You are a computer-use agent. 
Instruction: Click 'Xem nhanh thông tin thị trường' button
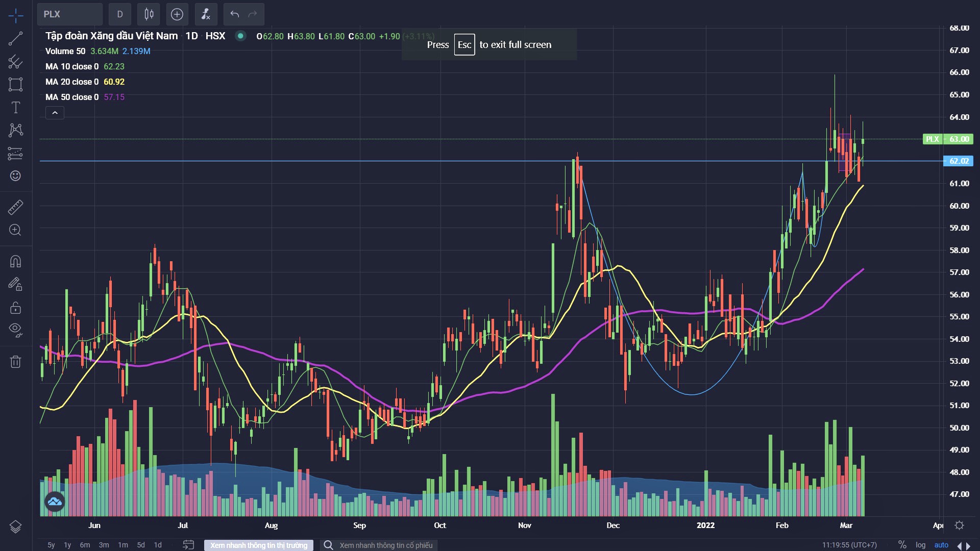[259, 545]
